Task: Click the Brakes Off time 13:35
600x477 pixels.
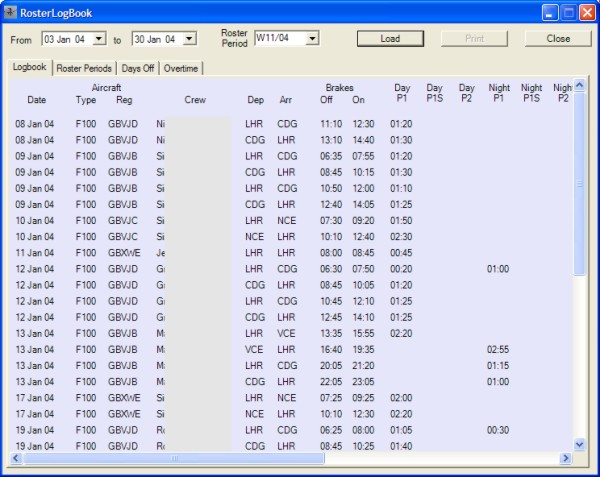Action: click(x=331, y=334)
